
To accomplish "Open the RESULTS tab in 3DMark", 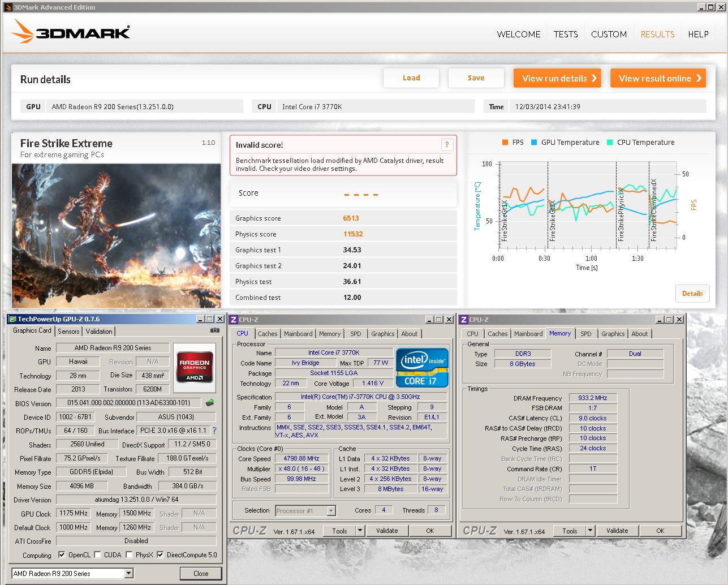I will click(657, 35).
